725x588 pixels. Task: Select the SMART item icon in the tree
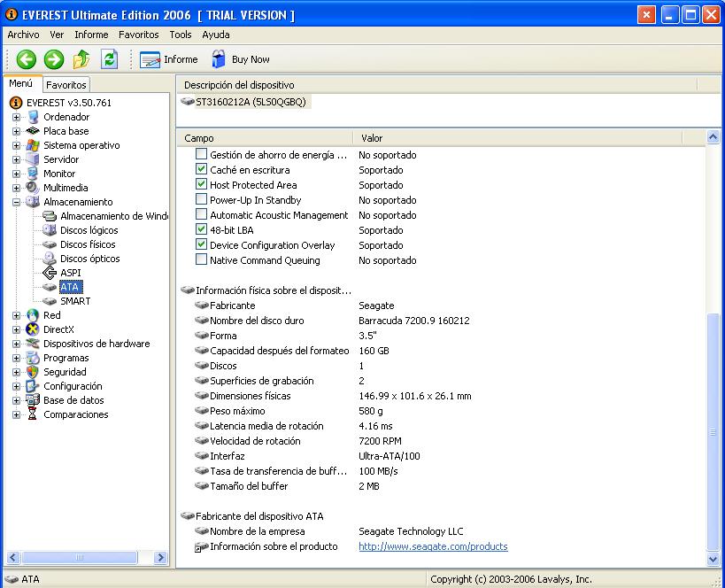tap(50, 301)
